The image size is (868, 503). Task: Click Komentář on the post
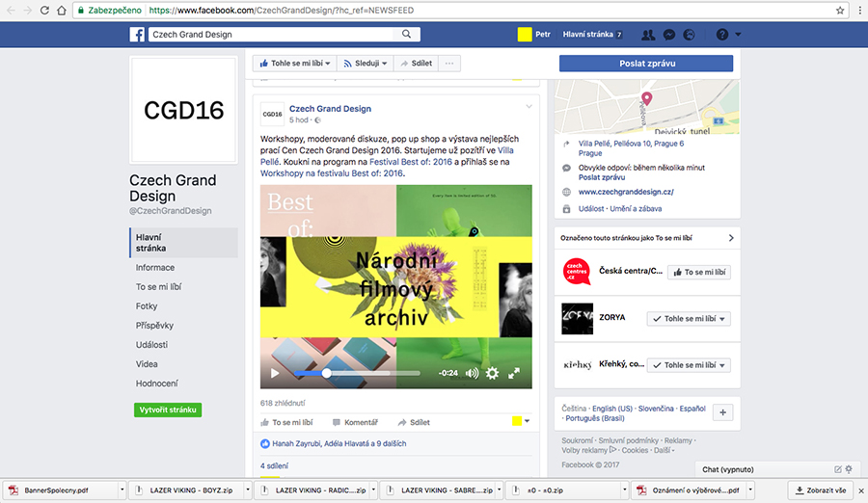tap(355, 422)
